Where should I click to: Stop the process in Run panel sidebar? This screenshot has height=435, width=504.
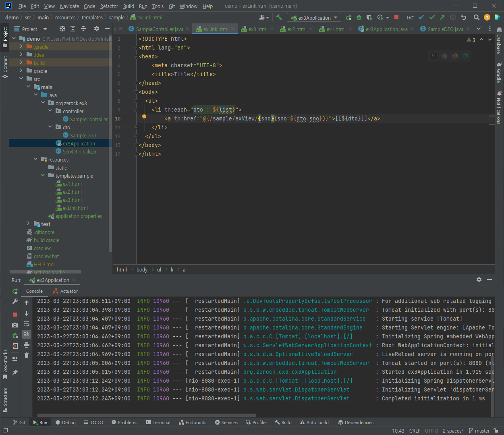[x=15, y=314]
